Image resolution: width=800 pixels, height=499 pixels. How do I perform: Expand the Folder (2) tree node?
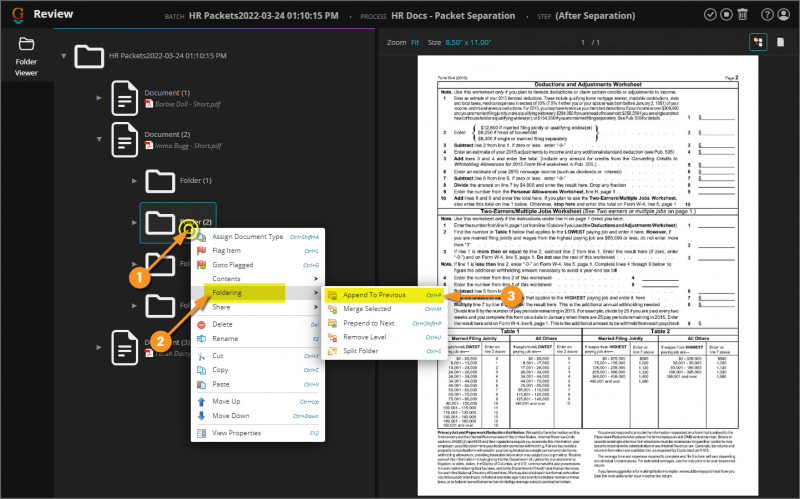pos(134,222)
